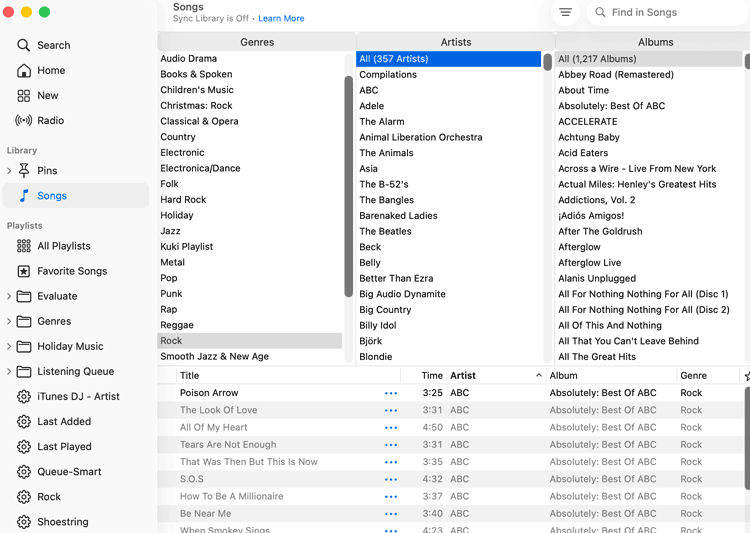
Task: Select All (357 Artists) in Artists list
Action: [448, 59]
